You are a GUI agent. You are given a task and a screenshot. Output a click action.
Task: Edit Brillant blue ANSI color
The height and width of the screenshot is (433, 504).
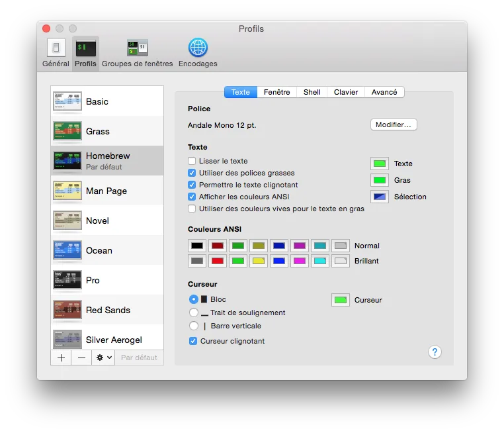tap(279, 261)
